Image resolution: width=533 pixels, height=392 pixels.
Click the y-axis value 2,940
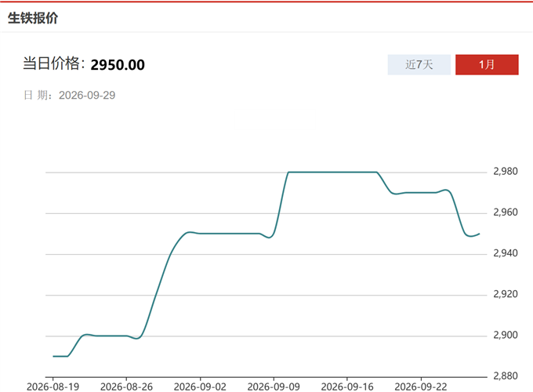[x=506, y=253]
